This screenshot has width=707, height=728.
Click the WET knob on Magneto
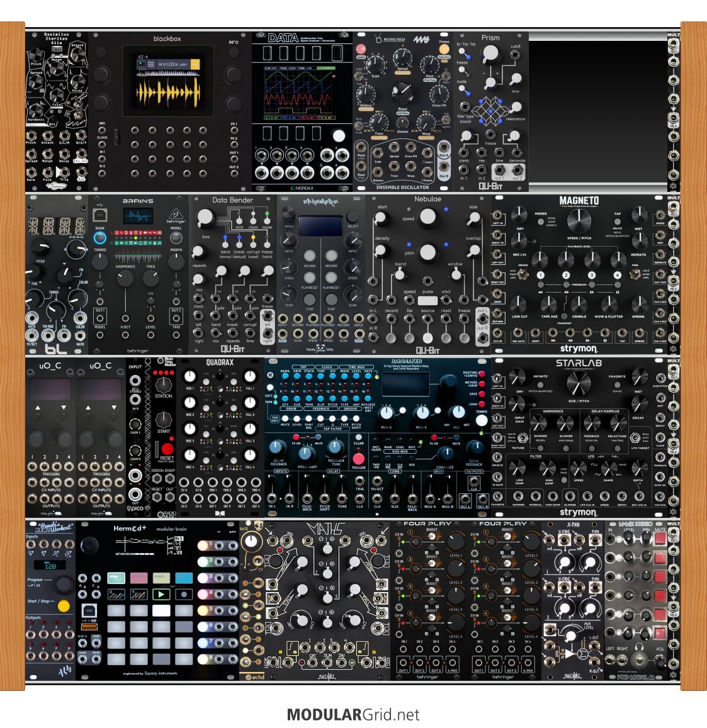point(639,215)
